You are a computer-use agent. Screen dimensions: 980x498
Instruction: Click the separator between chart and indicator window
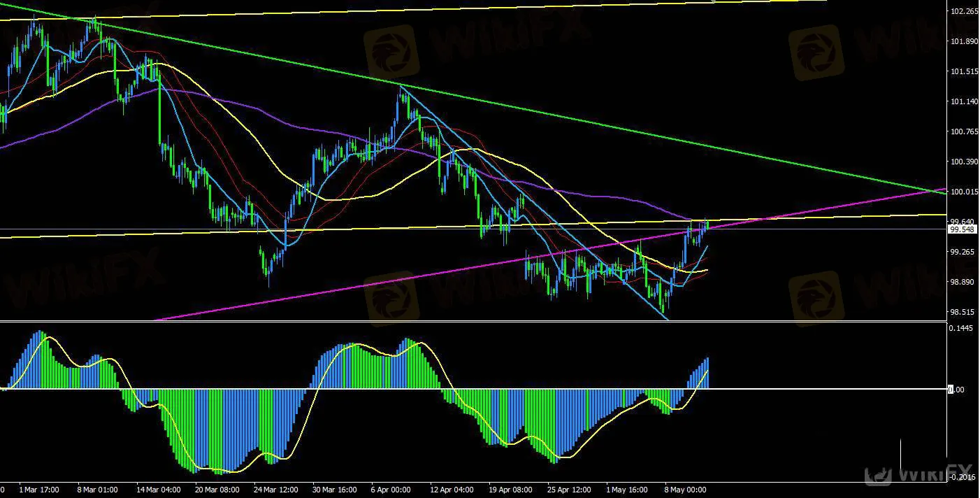pyautogui.click(x=473, y=321)
